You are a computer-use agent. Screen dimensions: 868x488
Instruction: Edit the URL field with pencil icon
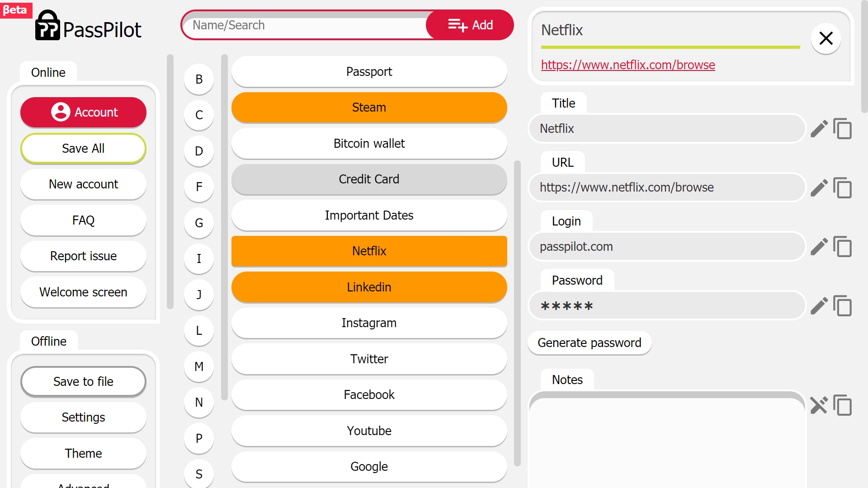[819, 188]
